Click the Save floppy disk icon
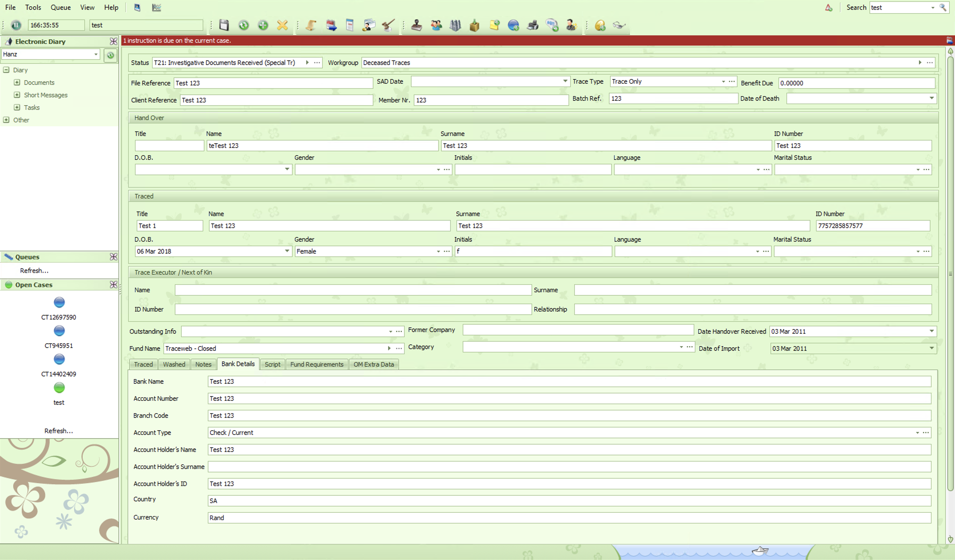 coord(224,25)
